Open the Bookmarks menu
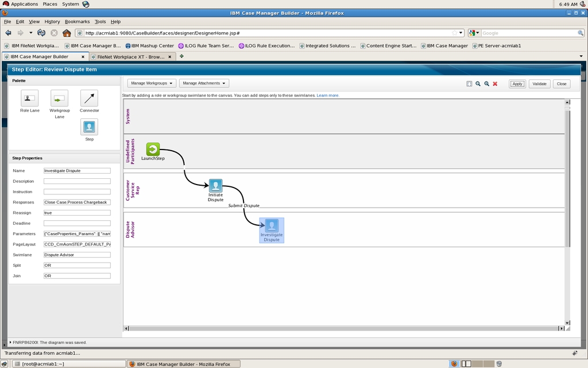Screen dimensions: 588x368 78,22
